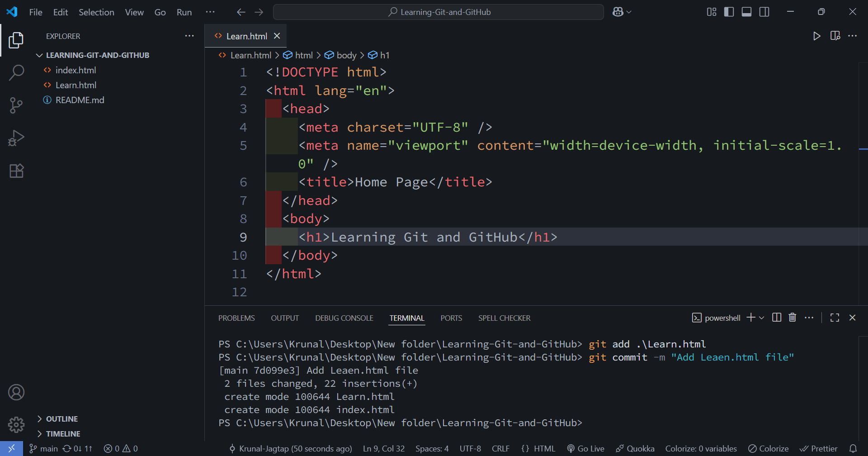Open the Extensions view

click(x=16, y=171)
